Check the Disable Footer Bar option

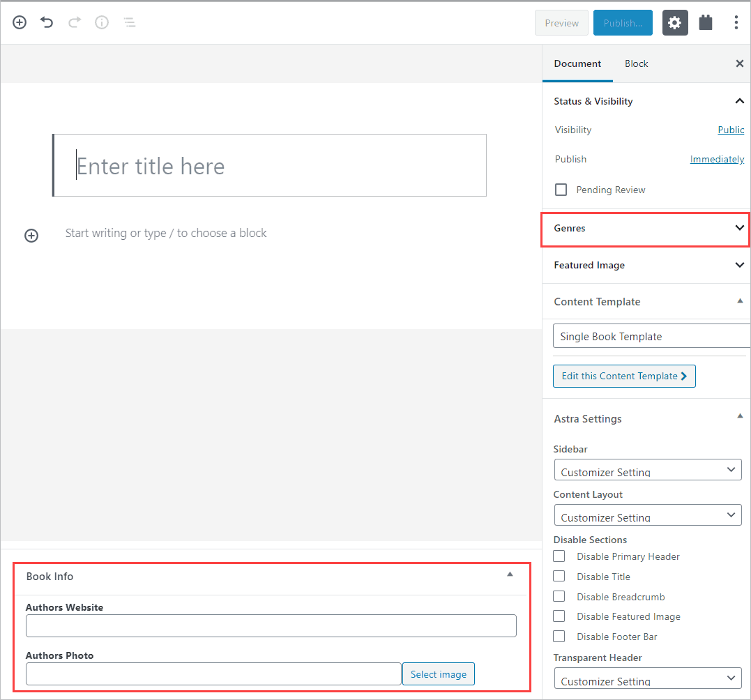point(559,637)
